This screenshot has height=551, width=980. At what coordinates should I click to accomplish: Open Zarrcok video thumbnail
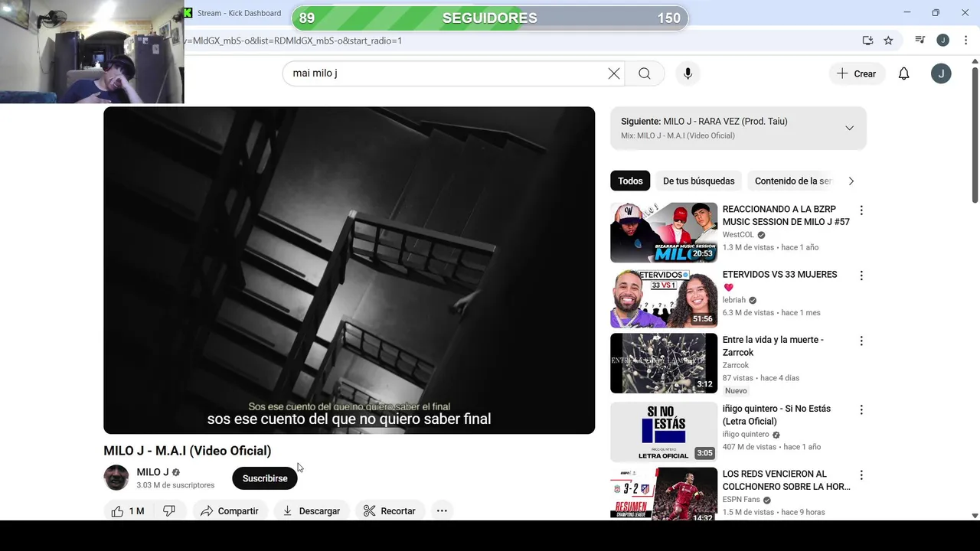point(664,364)
